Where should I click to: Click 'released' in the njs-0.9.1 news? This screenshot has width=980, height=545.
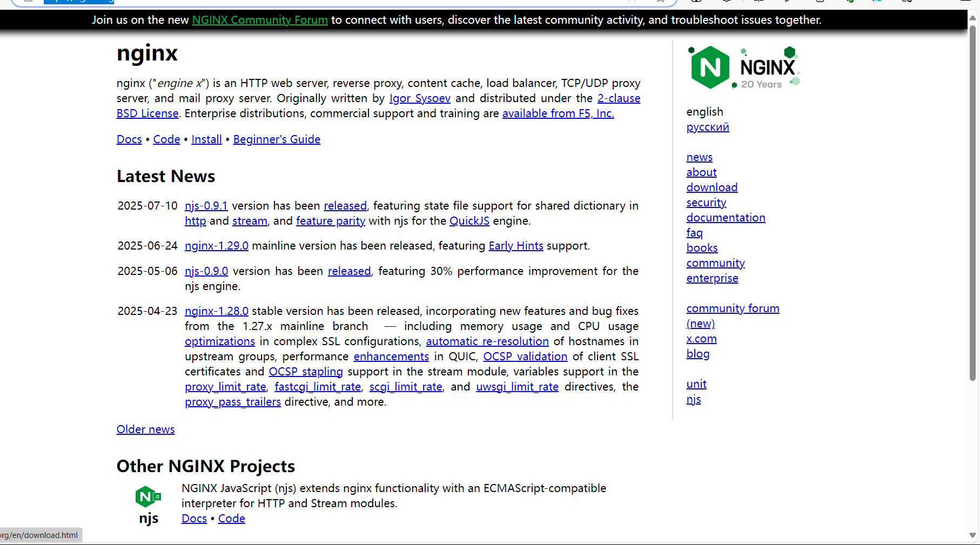[345, 206]
